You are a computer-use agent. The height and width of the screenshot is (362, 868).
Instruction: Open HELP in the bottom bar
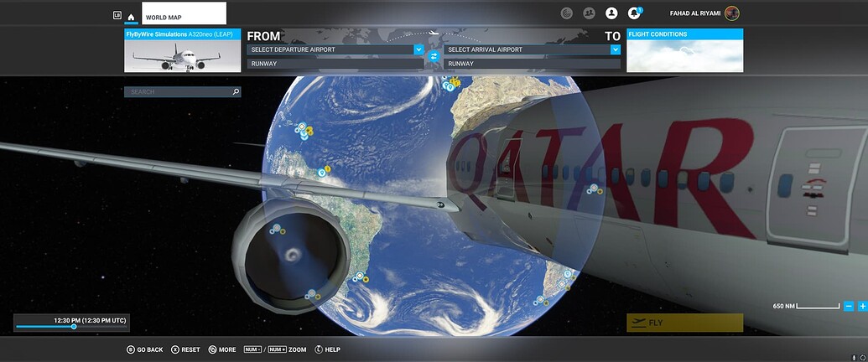(327, 349)
